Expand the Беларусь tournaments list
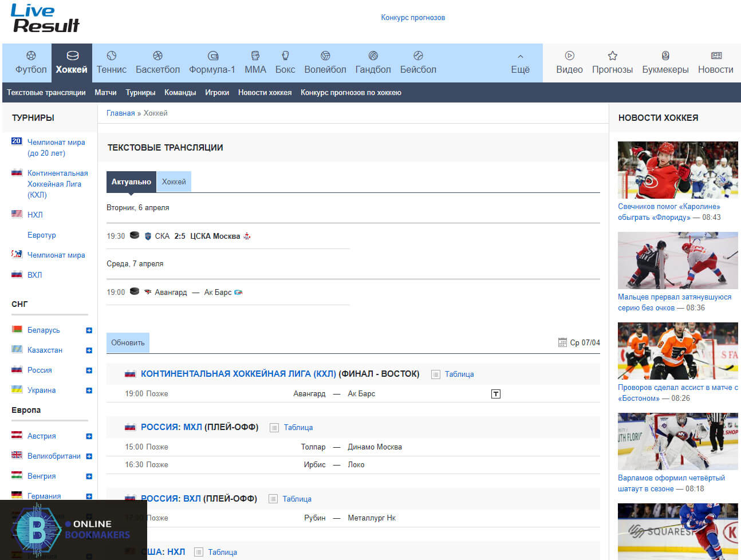 tap(89, 330)
